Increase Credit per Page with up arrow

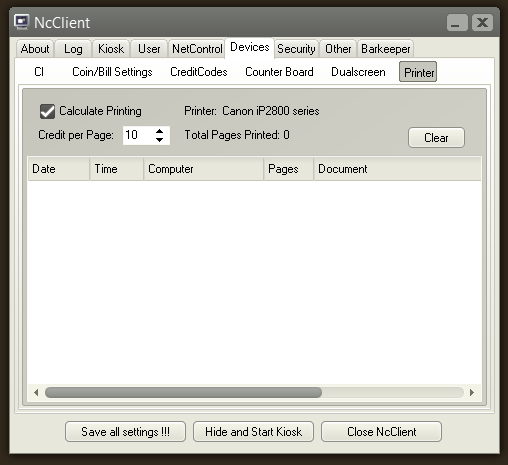pyautogui.click(x=159, y=131)
